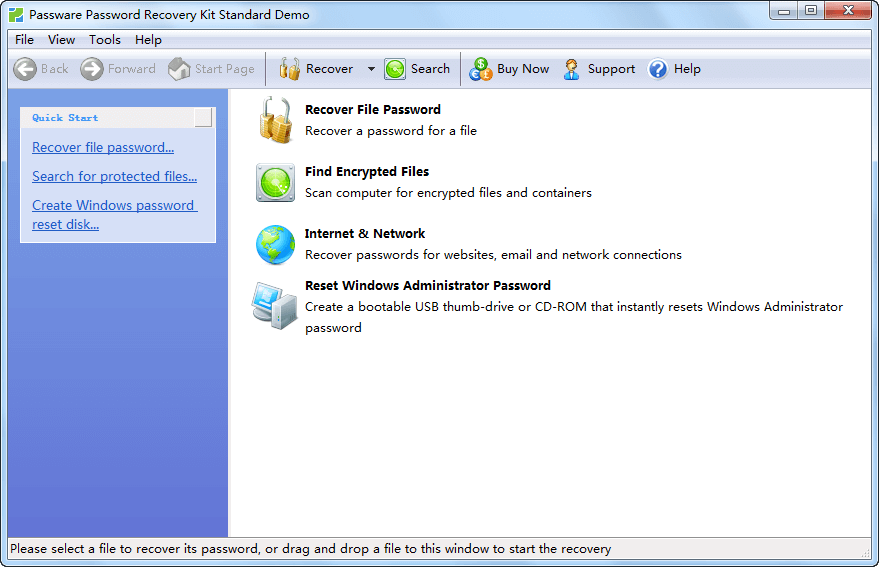Click the status bar message text
Screen dimensions: 879x567
coord(311,548)
